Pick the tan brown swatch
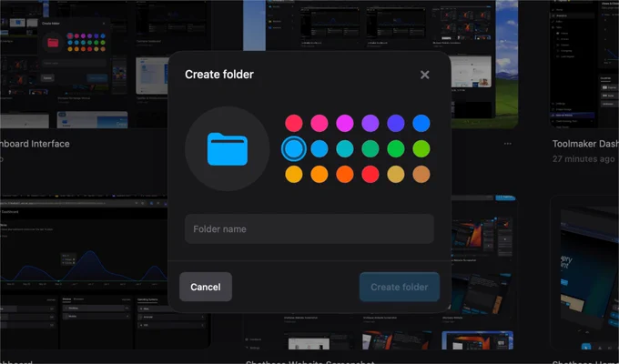Screen dimensions: 619x364 click(421, 174)
